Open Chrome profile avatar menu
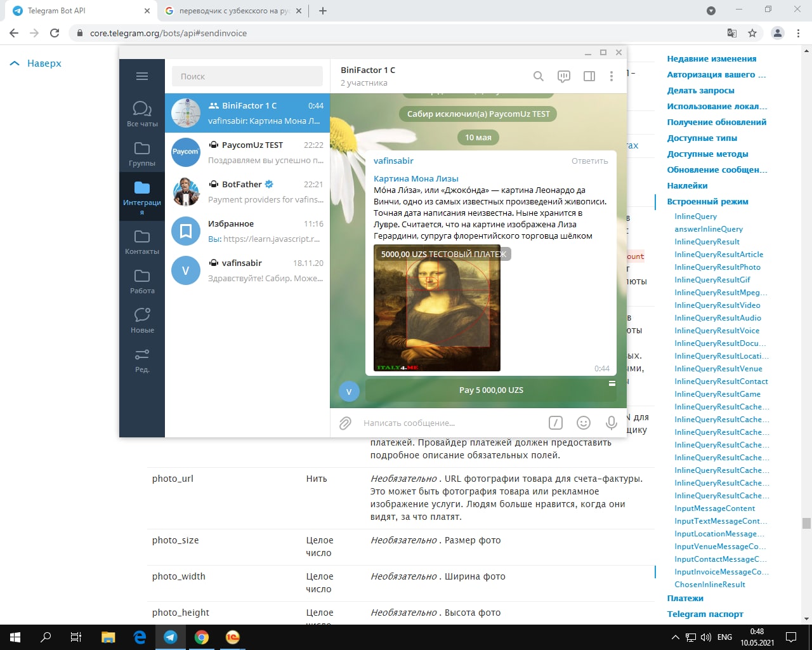Image resolution: width=812 pixels, height=650 pixels. 777,33
